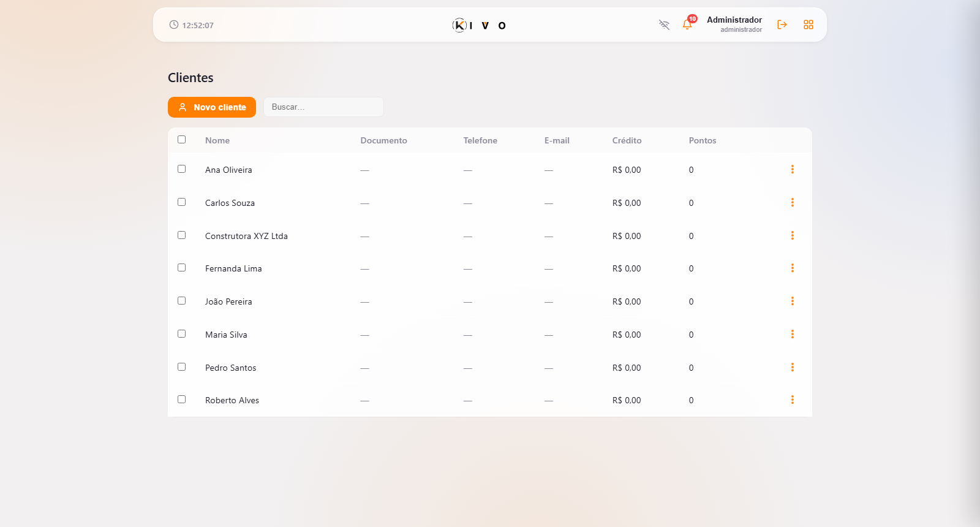The height and width of the screenshot is (527, 980).
Task: Open actions menu for Fernanda Lima
Action: click(792, 268)
